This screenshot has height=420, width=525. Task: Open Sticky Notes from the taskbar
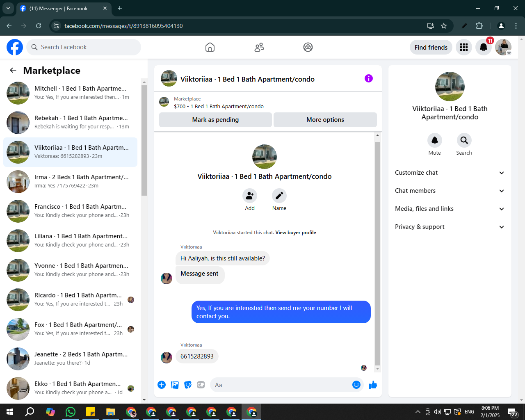[91, 412]
